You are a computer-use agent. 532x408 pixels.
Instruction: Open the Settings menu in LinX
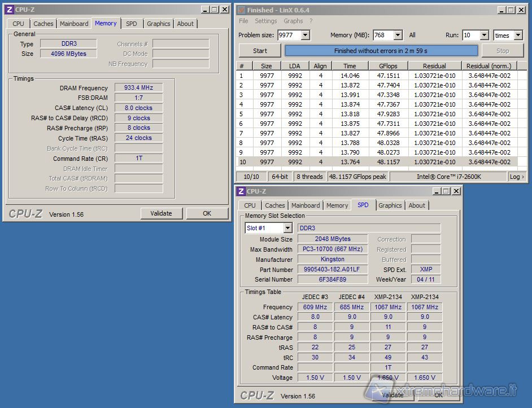[x=265, y=21]
